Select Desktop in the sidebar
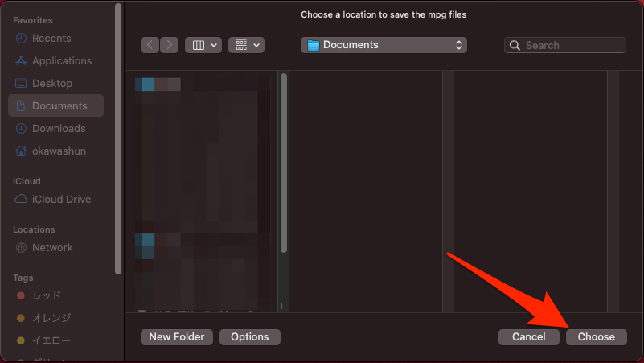Screen dimensions: 644x363 (55, 84)
